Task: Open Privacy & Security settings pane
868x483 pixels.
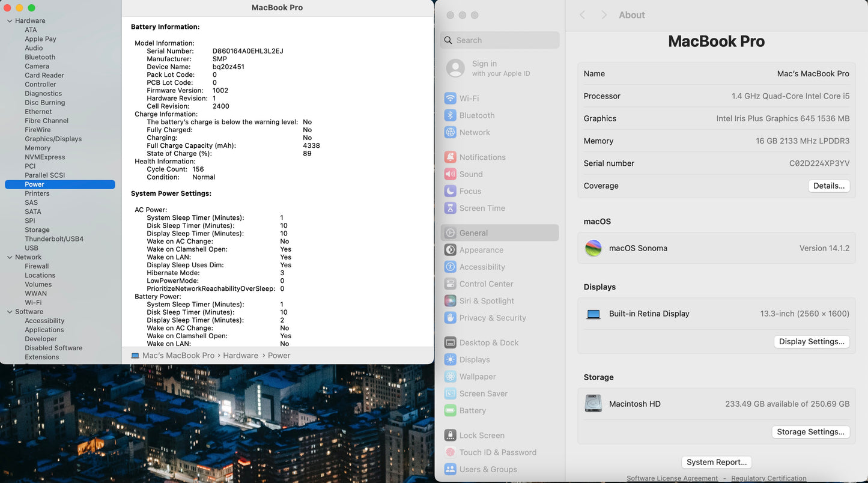Action: (492, 318)
